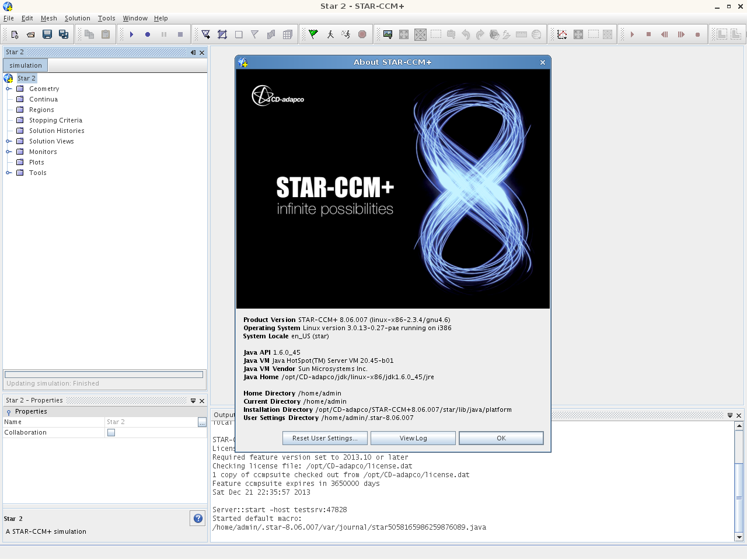The height and width of the screenshot is (560, 747).
Task: Select the simulation tab
Action: (x=26, y=65)
